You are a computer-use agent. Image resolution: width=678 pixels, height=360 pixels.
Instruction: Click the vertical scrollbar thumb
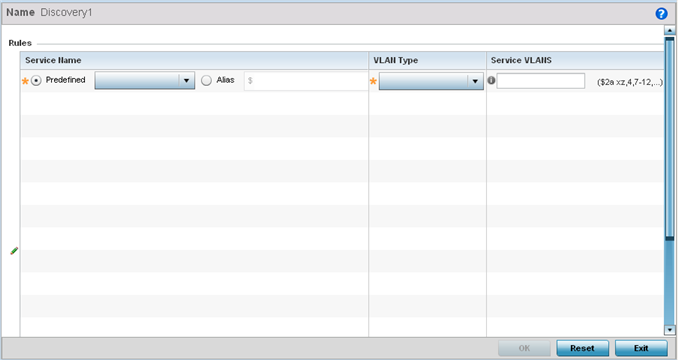pos(670,138)
